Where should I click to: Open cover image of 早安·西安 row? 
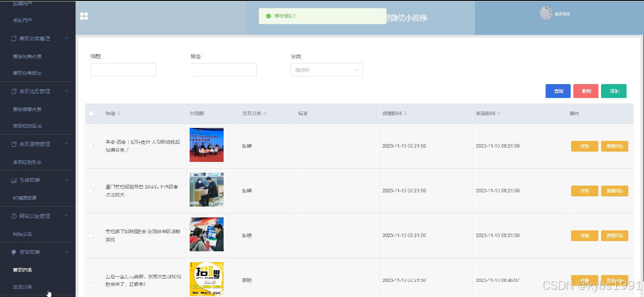pyautogui.click(x=207, y=145)
